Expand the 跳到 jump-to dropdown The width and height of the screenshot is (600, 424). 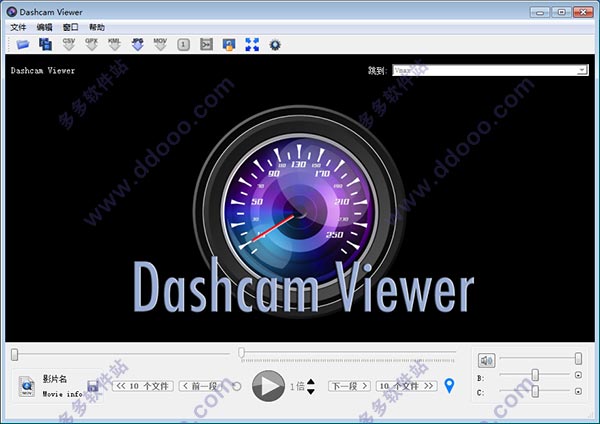[582, 70]
